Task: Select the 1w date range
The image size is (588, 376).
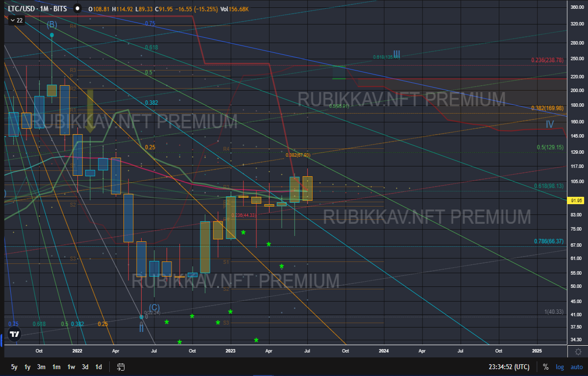Action: pyautogui.click(x=71, y=367)
